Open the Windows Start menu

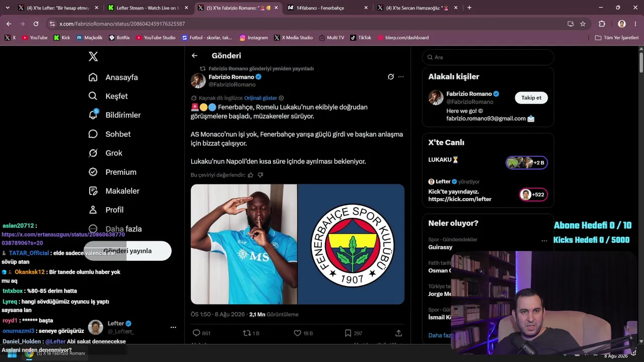pos(12,354)
